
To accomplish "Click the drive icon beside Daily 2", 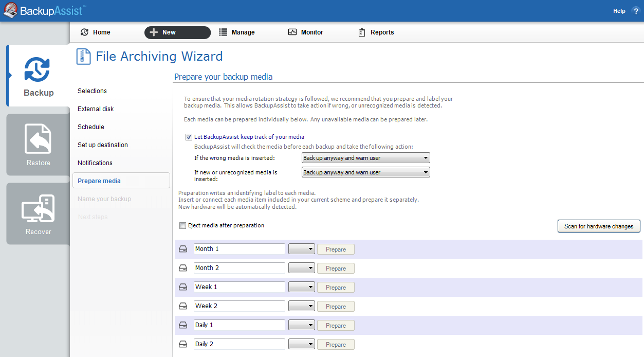I will click(183, 345).
